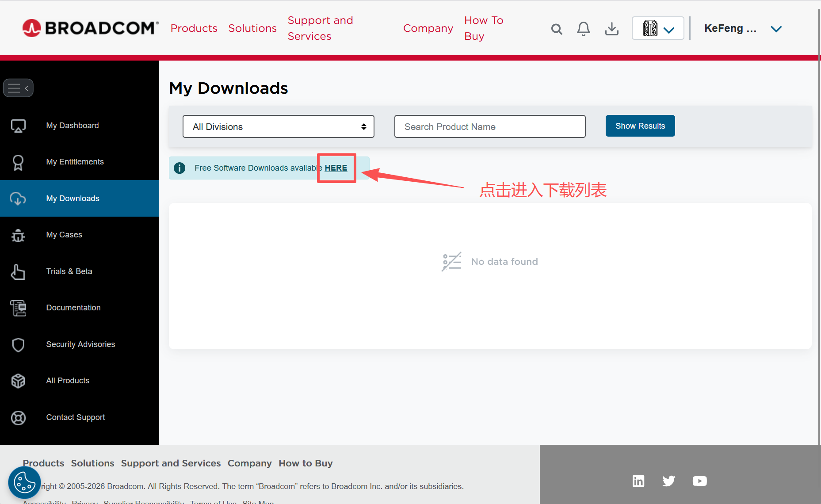Viewport: 821px width, 504px height.
Task: Open How To Buy top menu
Action: 484,28
